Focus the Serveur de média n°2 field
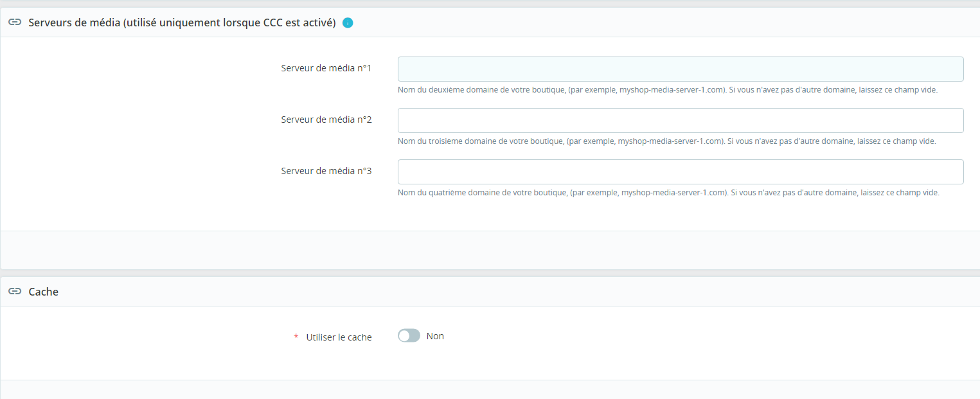980x399 pixels. coord(681,120)
